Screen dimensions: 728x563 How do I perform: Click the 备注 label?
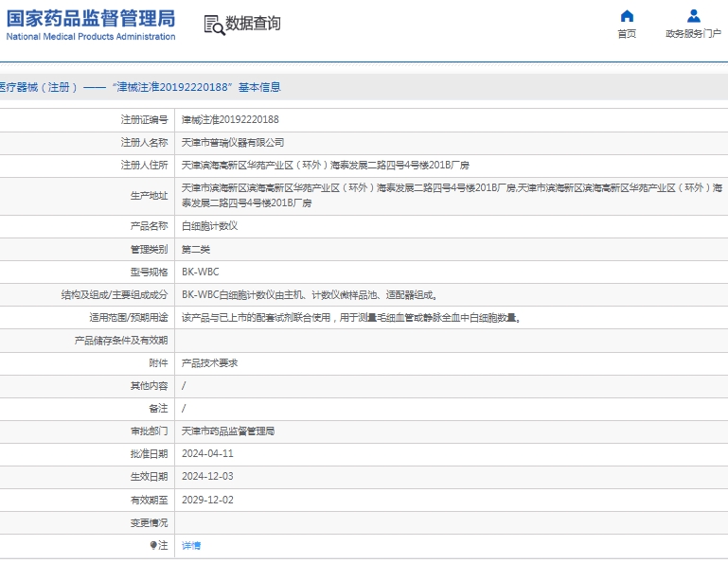pyautogui.click(x=158, y=409)
